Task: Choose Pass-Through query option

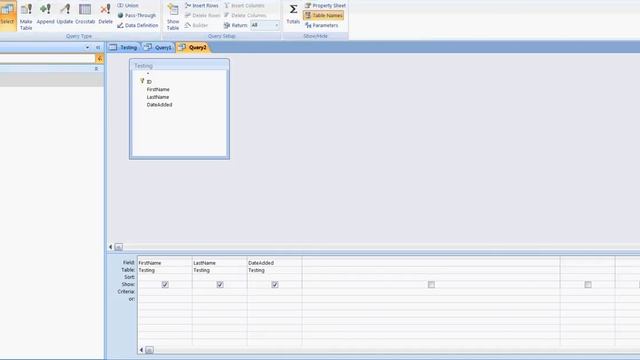Action: (137, 15)
